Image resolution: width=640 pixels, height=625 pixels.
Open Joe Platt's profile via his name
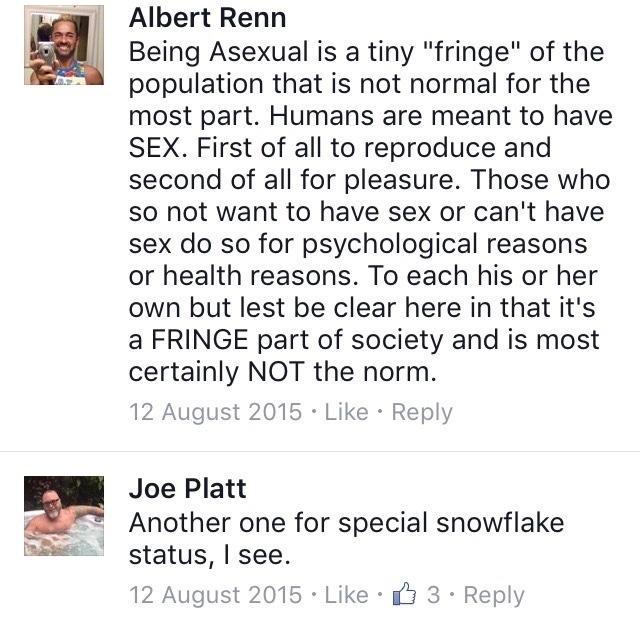[x=187, y=489]
